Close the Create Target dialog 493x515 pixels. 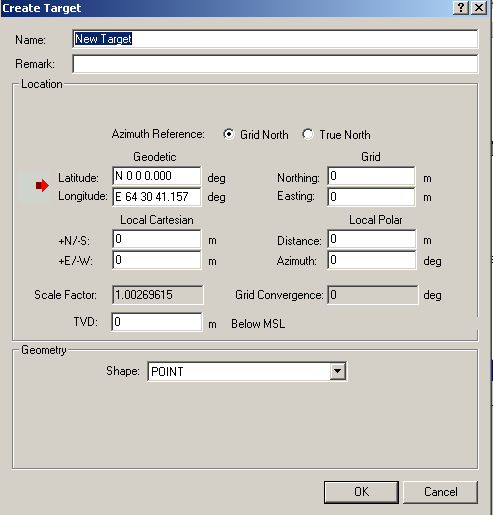click(x=479, y=7)
